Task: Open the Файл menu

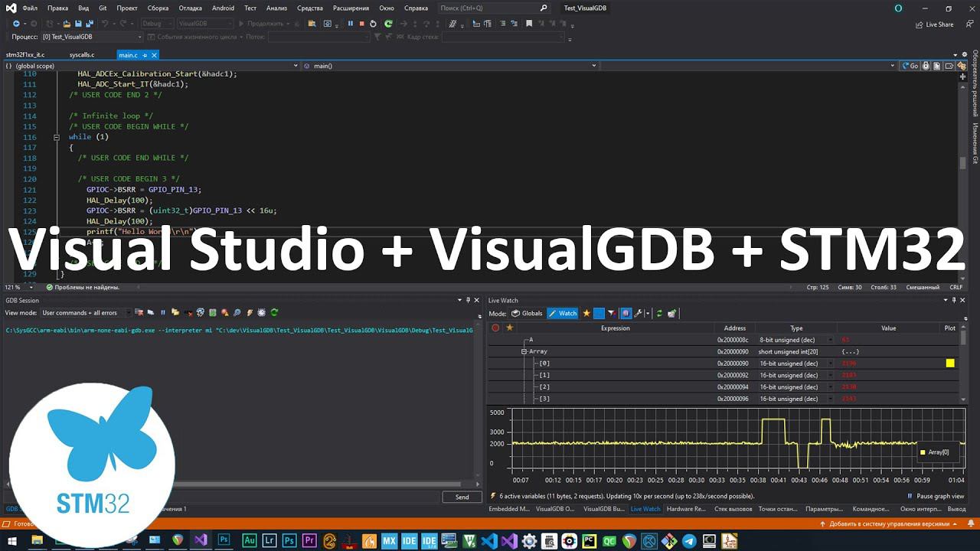Action: click(x=30, y=8)
